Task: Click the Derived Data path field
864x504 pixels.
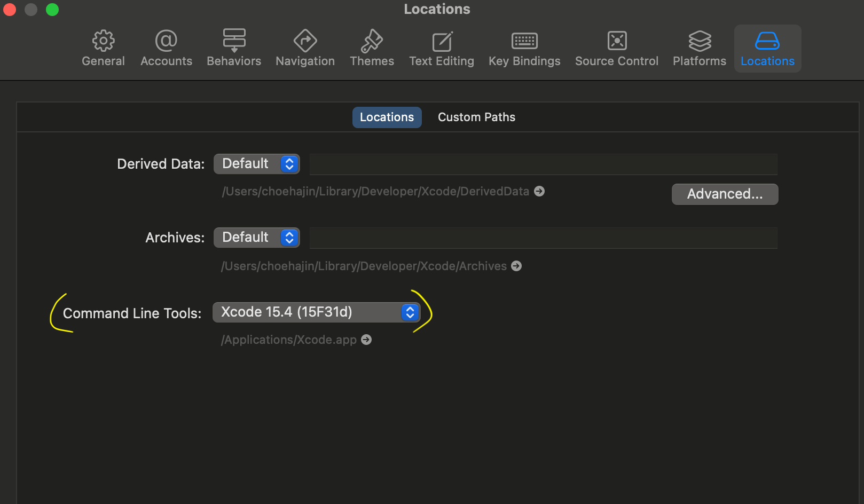Action: click(543, 164)
